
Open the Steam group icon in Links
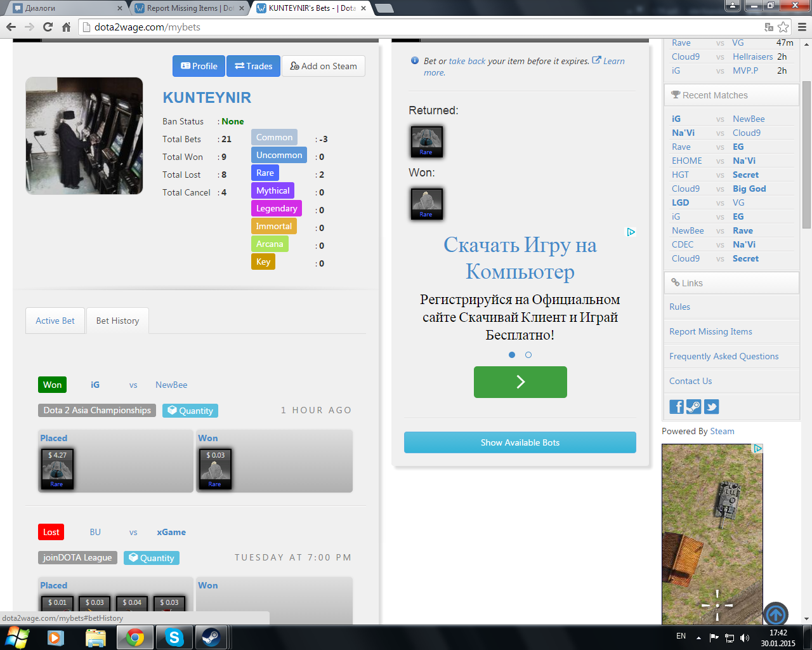tap(694, 407)
